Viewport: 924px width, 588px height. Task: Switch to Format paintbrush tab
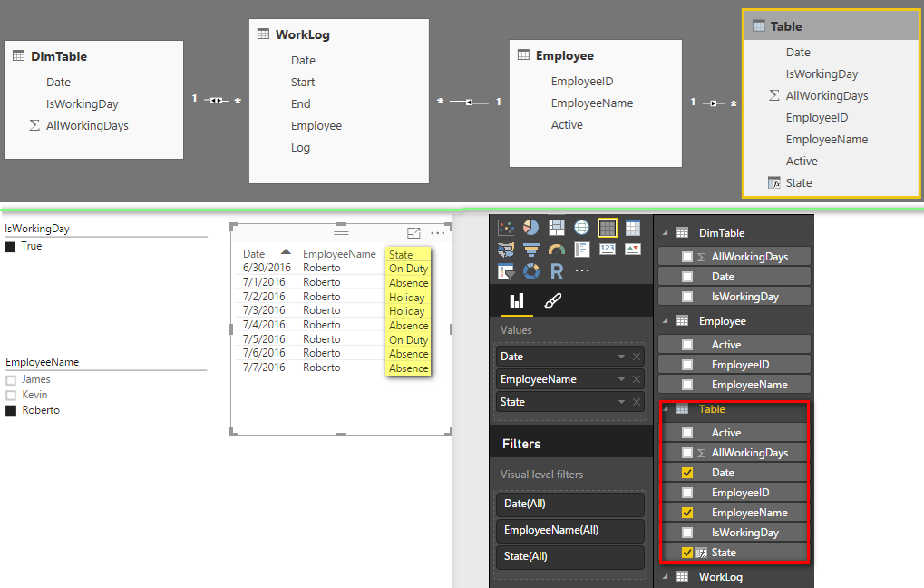click(552, 300)
